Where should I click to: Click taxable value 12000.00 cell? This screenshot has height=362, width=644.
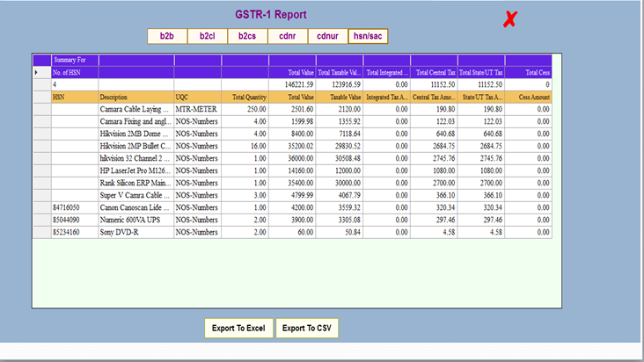(340, 171)
